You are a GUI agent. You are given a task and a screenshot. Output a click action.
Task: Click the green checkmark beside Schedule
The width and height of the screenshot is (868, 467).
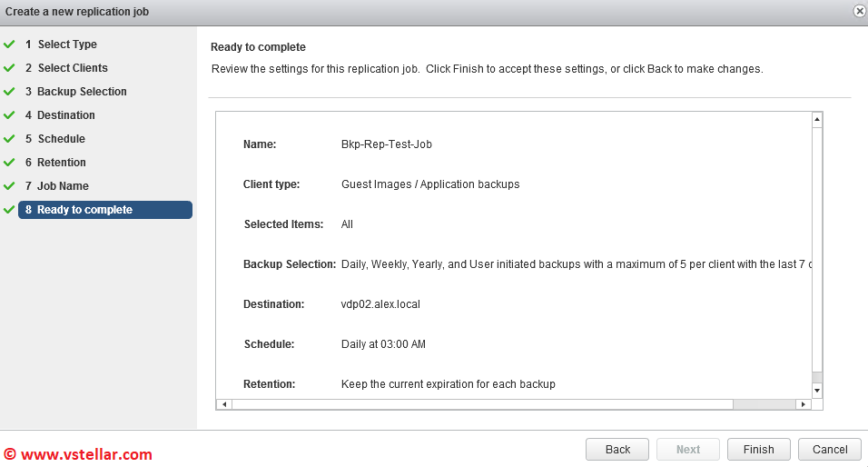(x=9, y=139)
